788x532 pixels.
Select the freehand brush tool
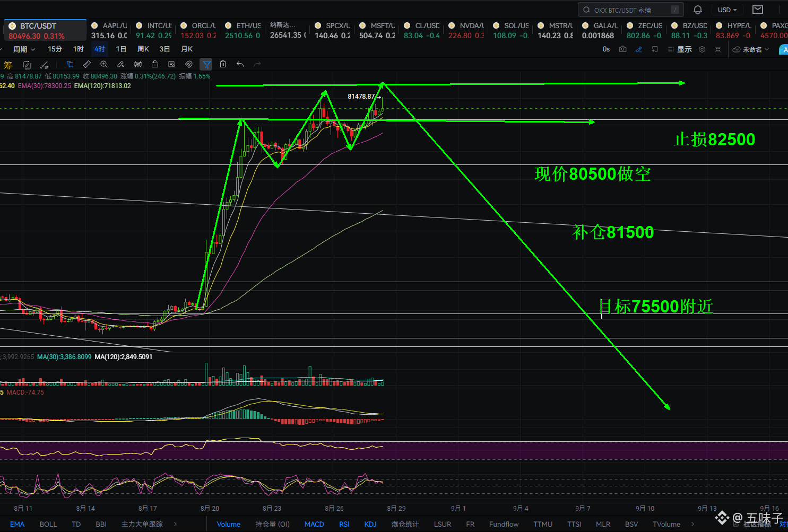121,64
